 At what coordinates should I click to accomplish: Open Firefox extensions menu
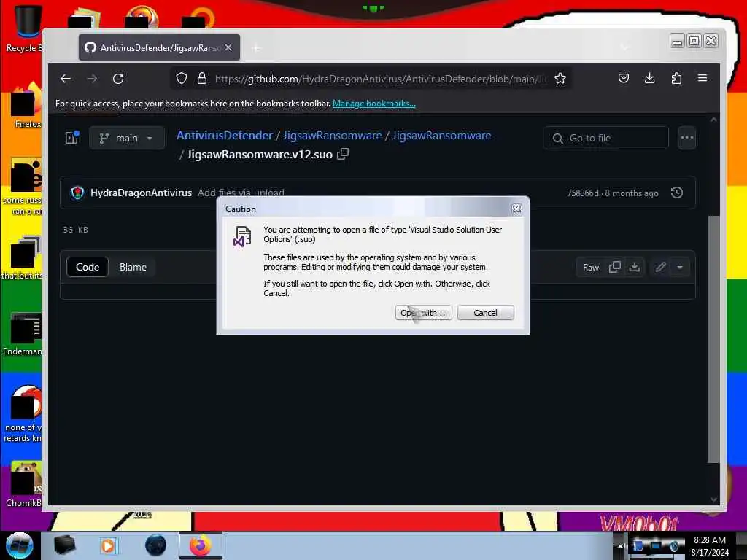pyautogui.click(x=676, y=79)
